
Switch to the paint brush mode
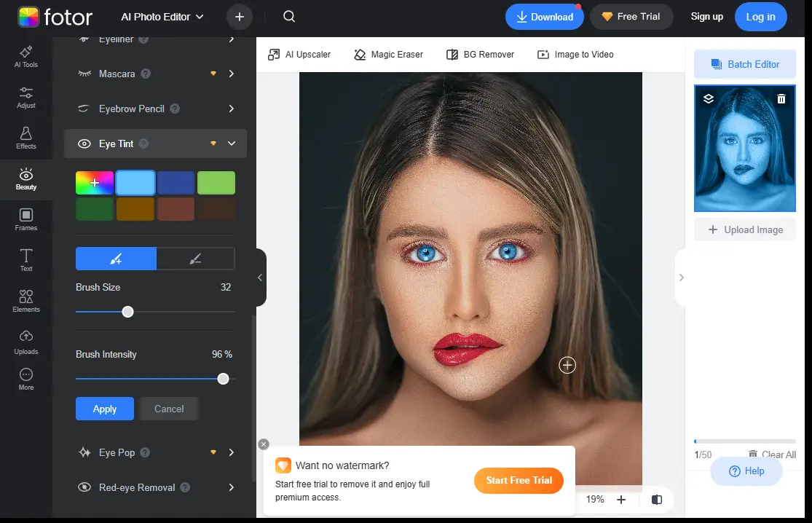coord(116,259)
